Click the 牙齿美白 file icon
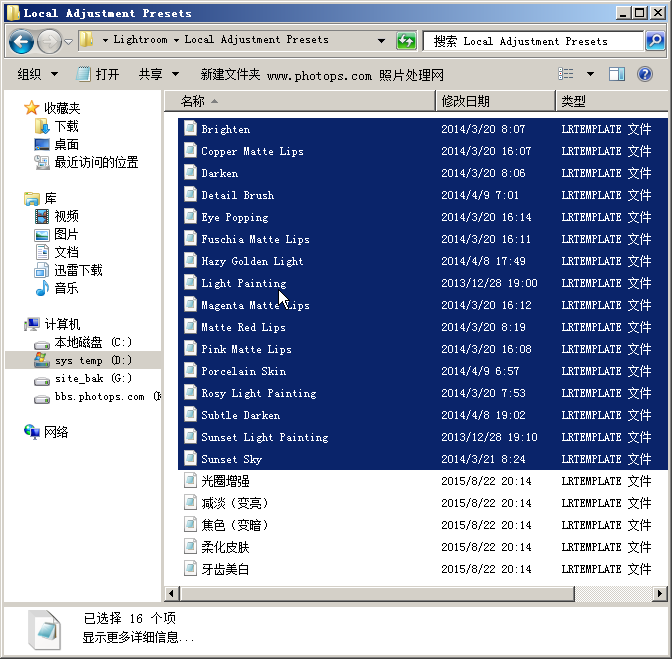 [190, 568]
